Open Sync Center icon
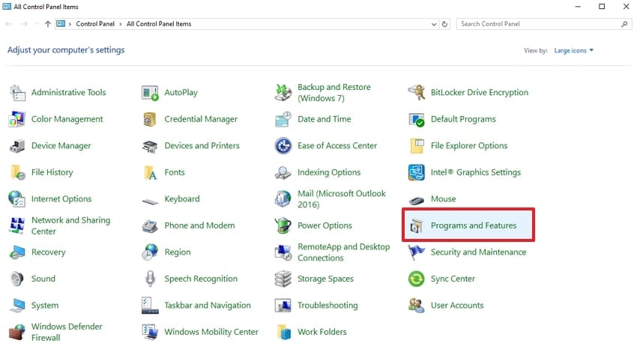 417,279
